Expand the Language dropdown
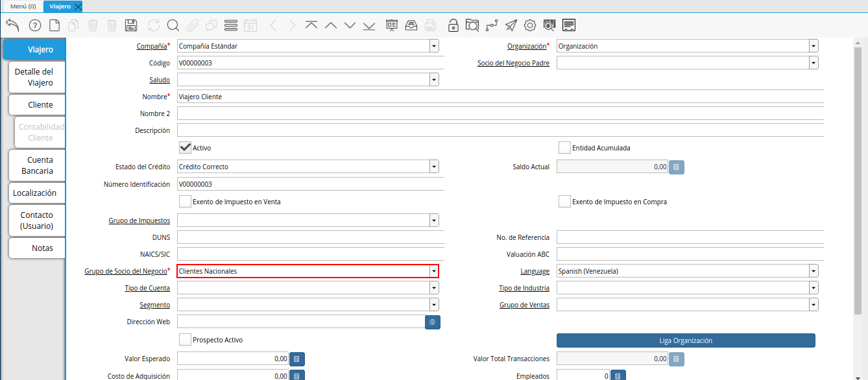868x380 pixels. (813, 271)
